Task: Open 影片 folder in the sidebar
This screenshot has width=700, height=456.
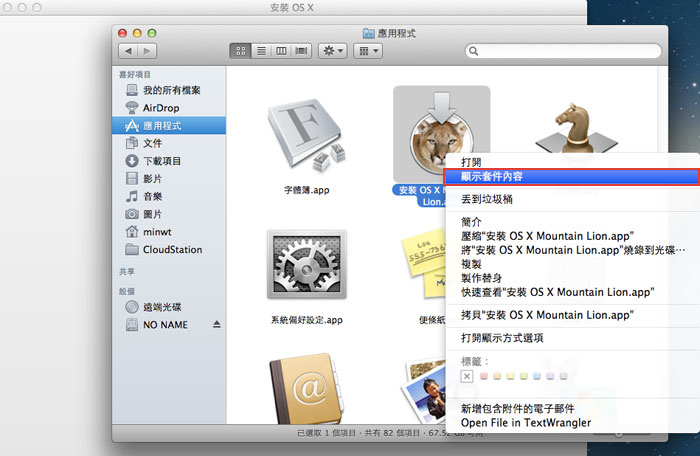Action: pyautogui.click(x=169, y=179)
